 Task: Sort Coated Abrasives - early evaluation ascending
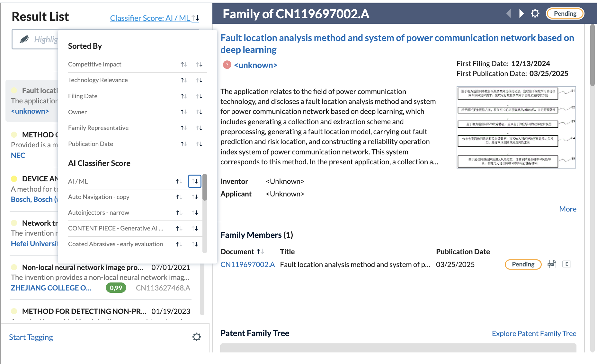[x=179, y=244]
